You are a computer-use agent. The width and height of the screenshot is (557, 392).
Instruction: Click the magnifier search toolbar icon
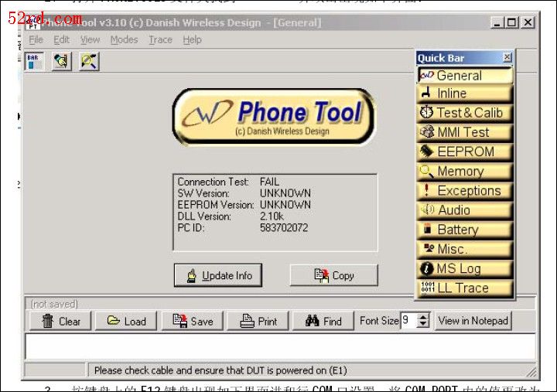[x=89, y=61]
